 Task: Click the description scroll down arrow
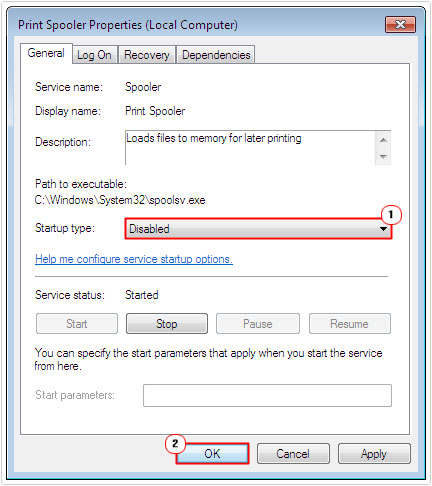coord(383,156)
